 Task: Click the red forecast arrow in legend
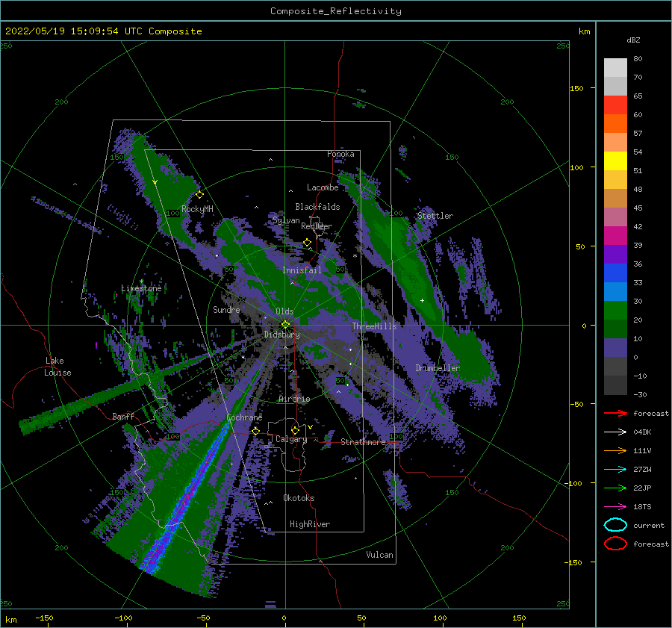click(615, 413)
